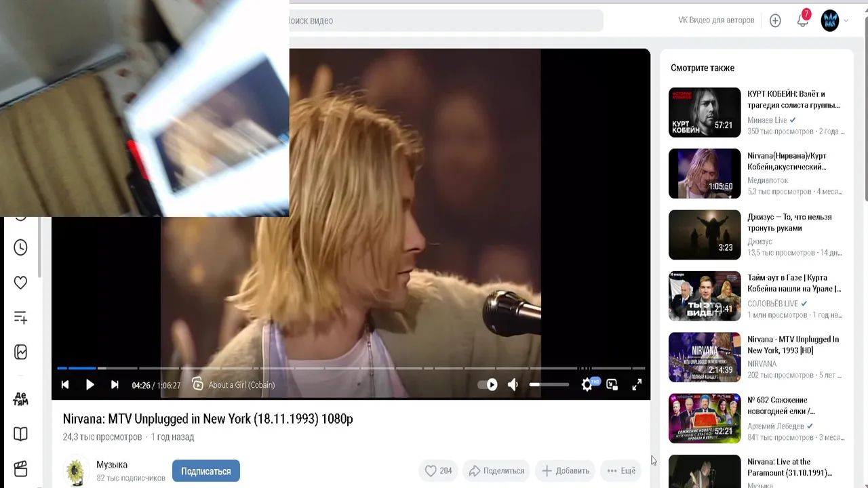868x488 pixels.
Task: Skip to the next video
Action: (x=115, y=385)
